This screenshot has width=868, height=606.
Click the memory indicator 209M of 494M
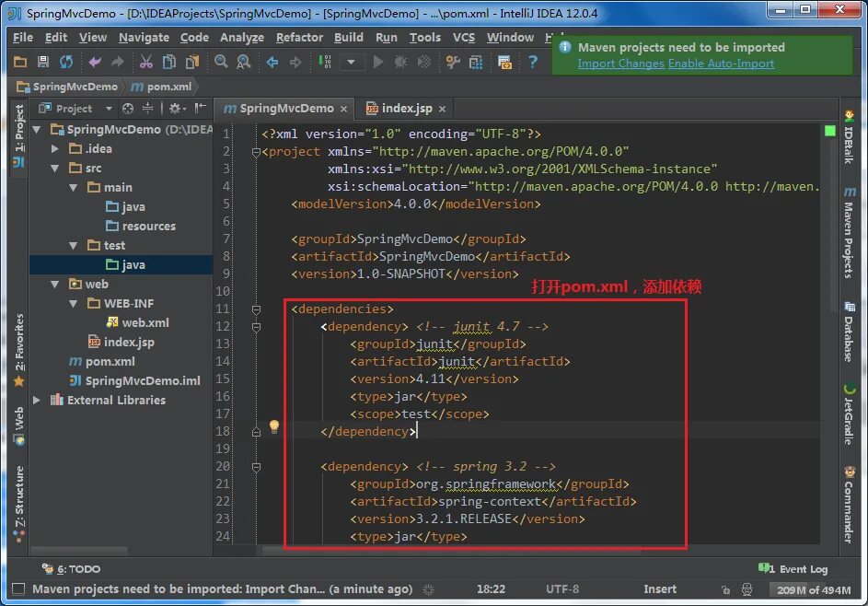point(813,590)
